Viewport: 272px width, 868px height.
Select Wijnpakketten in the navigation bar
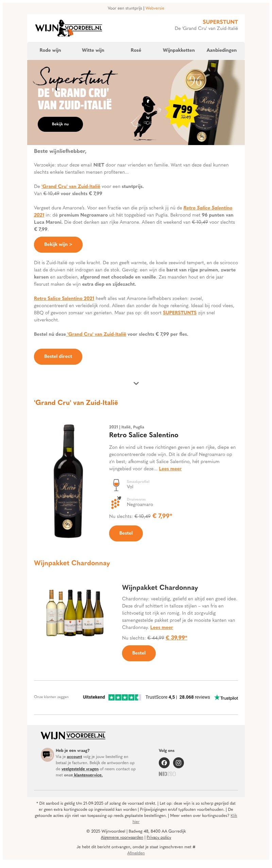point(179,50)
